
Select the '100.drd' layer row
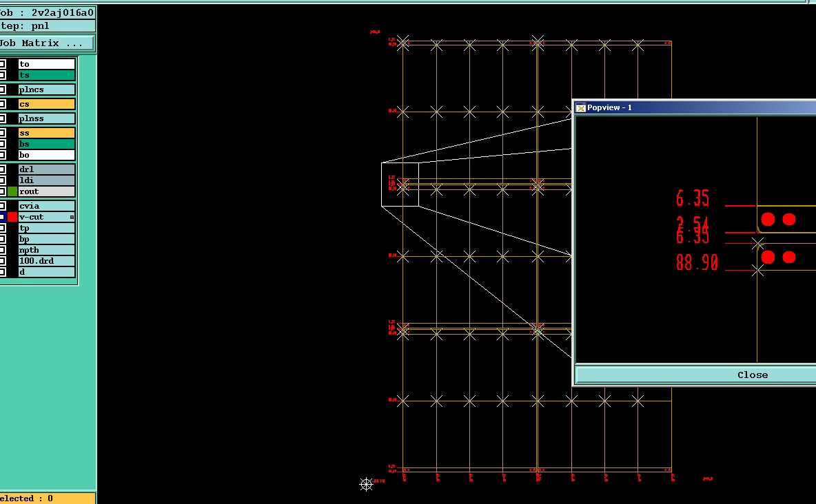pos(46,261)
